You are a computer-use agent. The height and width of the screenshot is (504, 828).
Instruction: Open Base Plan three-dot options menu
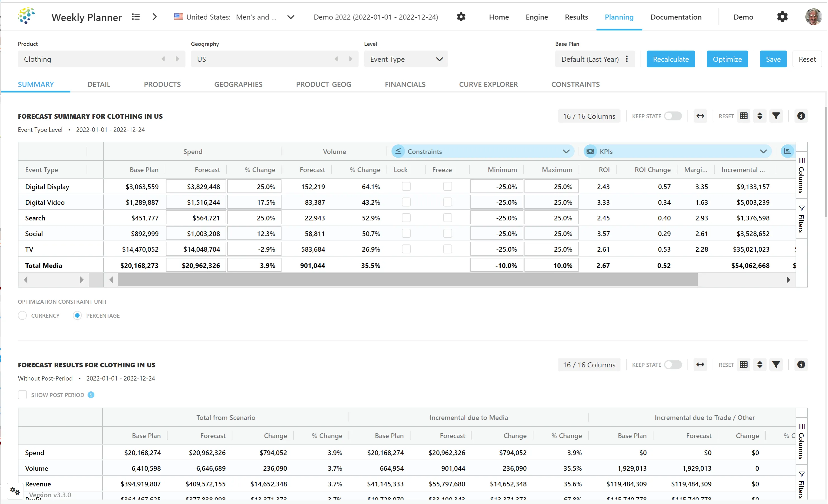coord(627,59)
